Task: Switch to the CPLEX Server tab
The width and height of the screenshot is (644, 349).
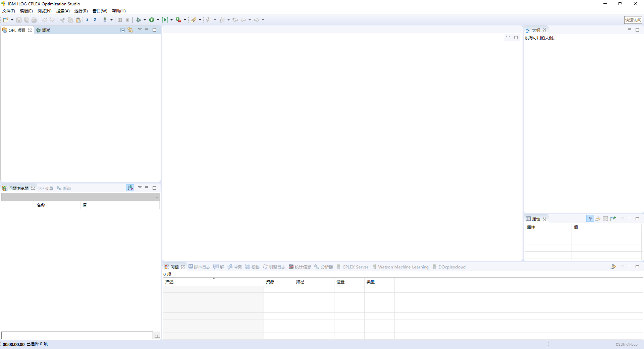Action: 353,267
